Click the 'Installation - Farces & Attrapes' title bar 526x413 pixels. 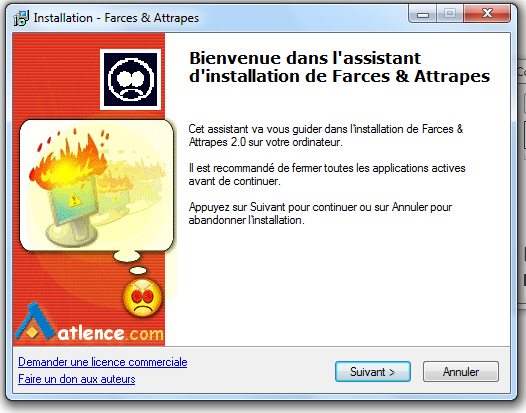116,18
